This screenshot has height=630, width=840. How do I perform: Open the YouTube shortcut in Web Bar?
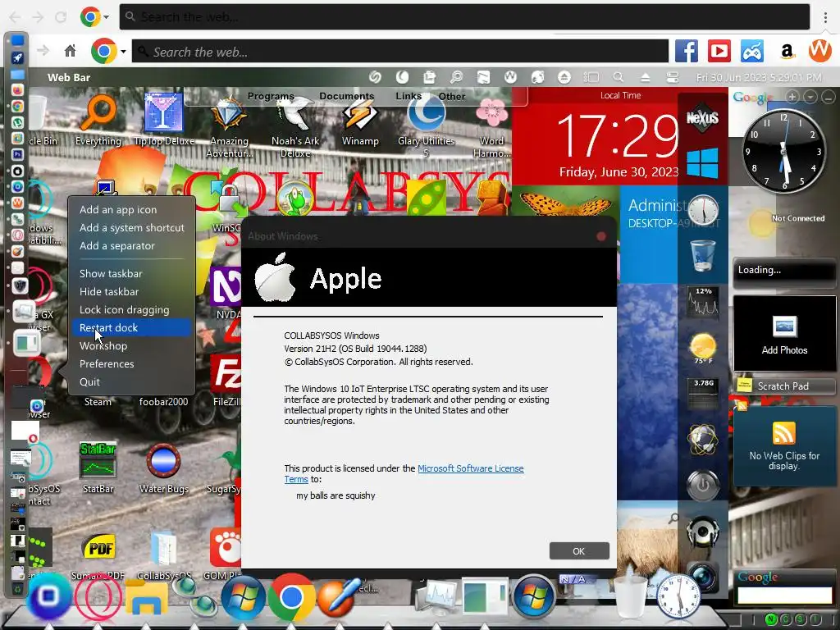click(719, 52)
